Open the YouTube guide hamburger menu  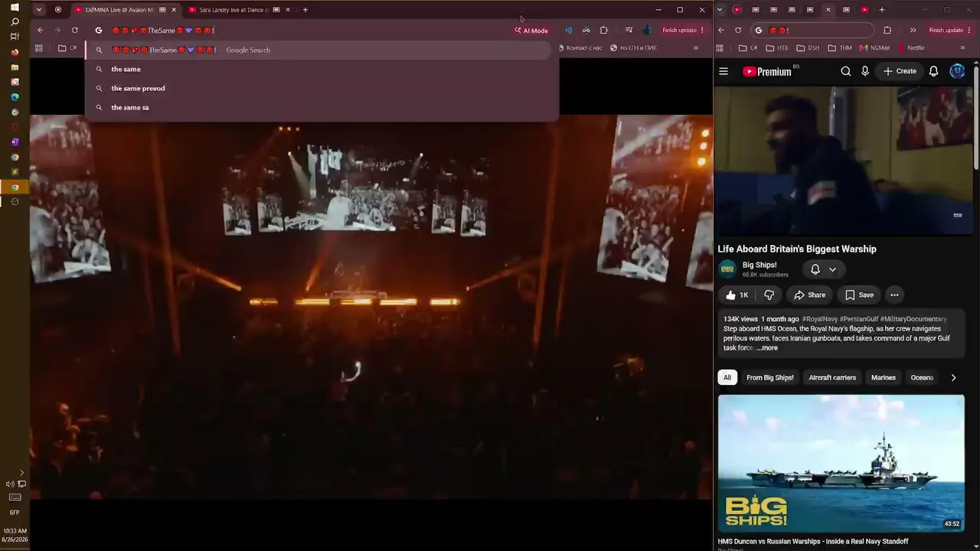point(724,71)
